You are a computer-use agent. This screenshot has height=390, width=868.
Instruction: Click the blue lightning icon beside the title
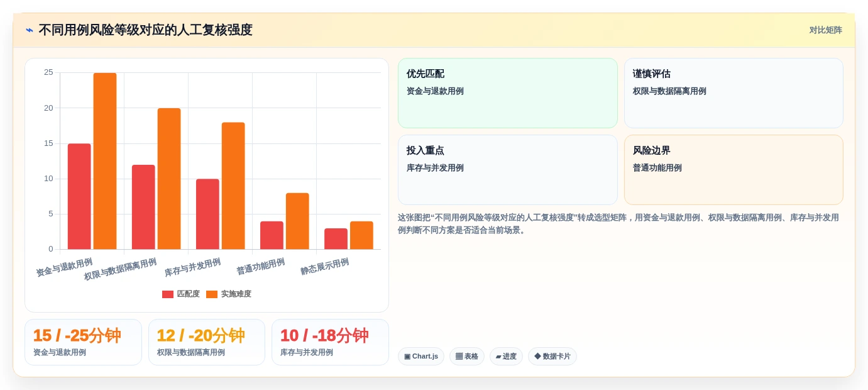pyautogui.click(x=30, y=30)
